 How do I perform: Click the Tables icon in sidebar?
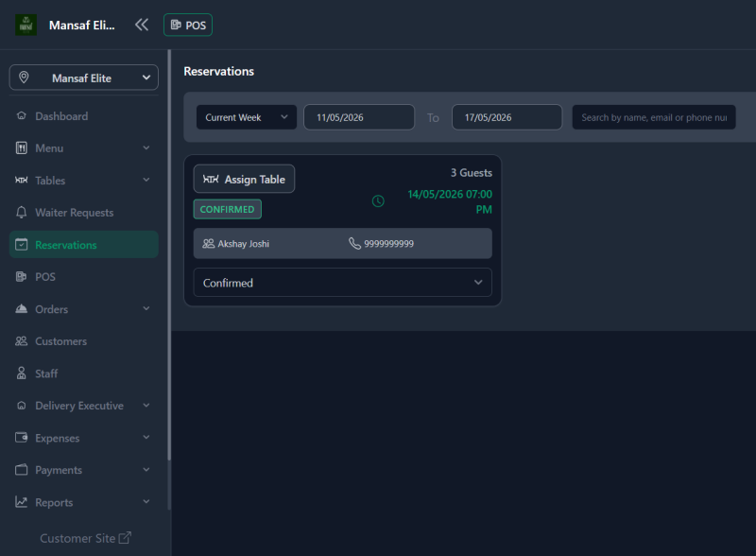coord(21,180)
